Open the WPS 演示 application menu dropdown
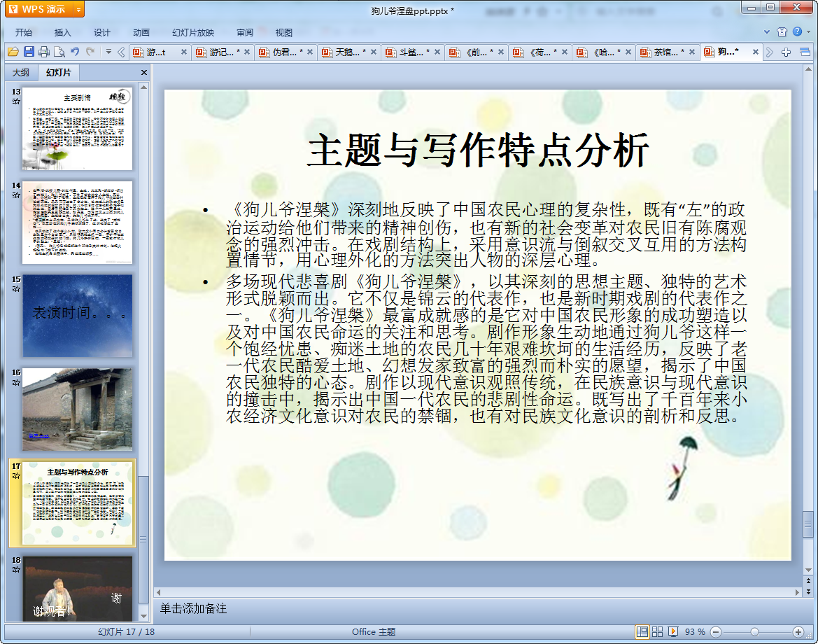This screenshot has height=644, width=818. 78,9
